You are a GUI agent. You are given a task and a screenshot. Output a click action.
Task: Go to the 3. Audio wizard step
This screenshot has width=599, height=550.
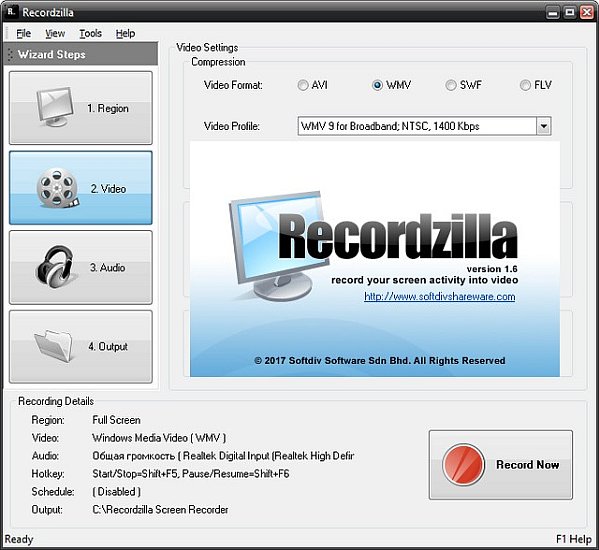[81, 267]
